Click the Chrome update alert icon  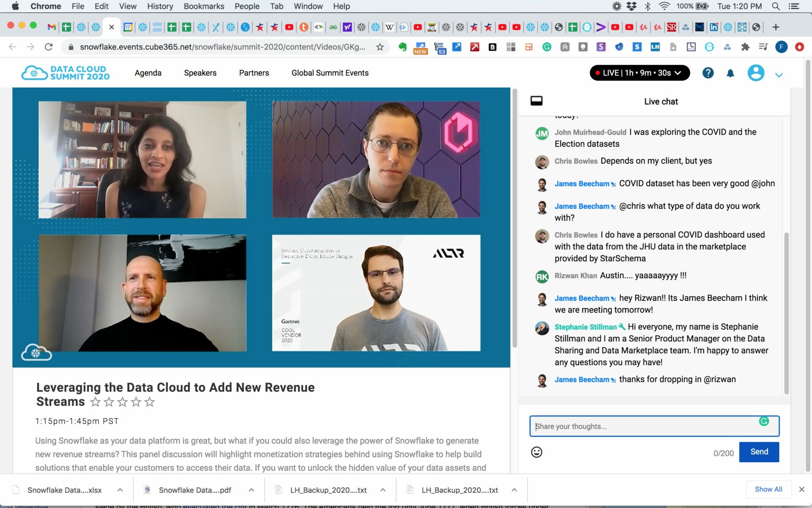pos(799,47)
